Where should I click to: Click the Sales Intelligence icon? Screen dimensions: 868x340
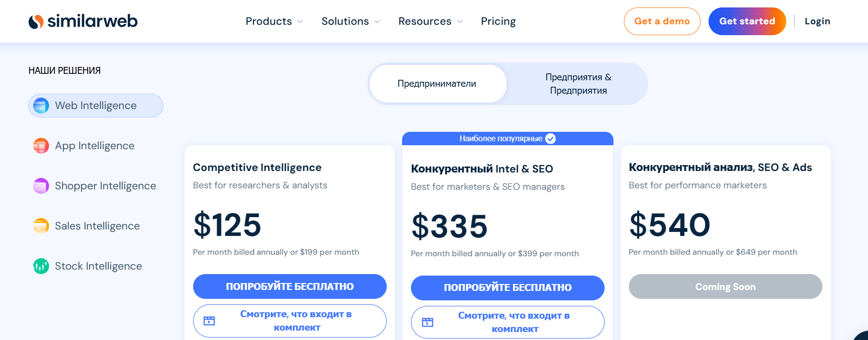coord(41,226)
